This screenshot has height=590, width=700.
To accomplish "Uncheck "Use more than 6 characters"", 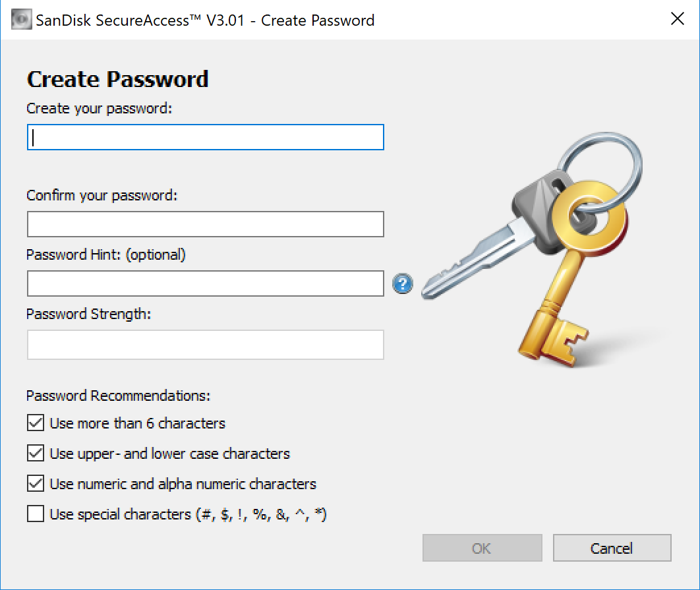I will point(36,423).
